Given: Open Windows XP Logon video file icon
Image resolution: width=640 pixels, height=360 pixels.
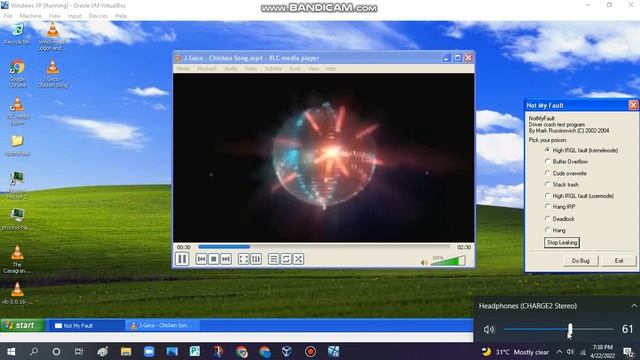Looking at the screenshot, I should 52,36.
